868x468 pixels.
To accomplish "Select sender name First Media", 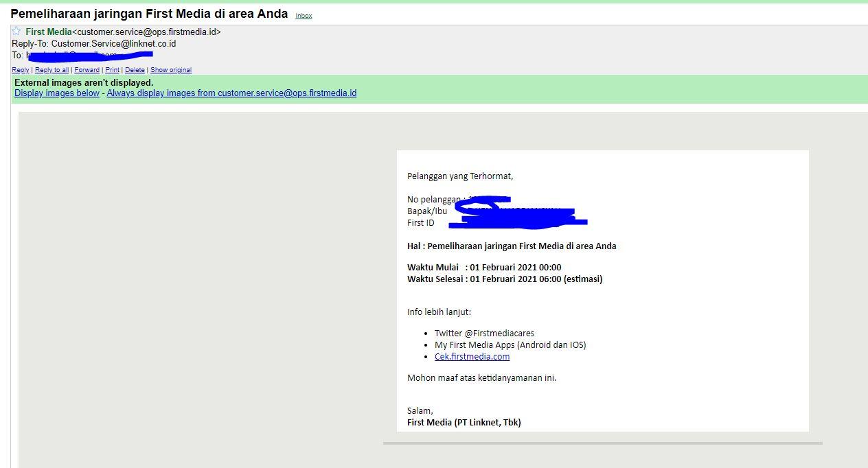I will click(49, 32).
